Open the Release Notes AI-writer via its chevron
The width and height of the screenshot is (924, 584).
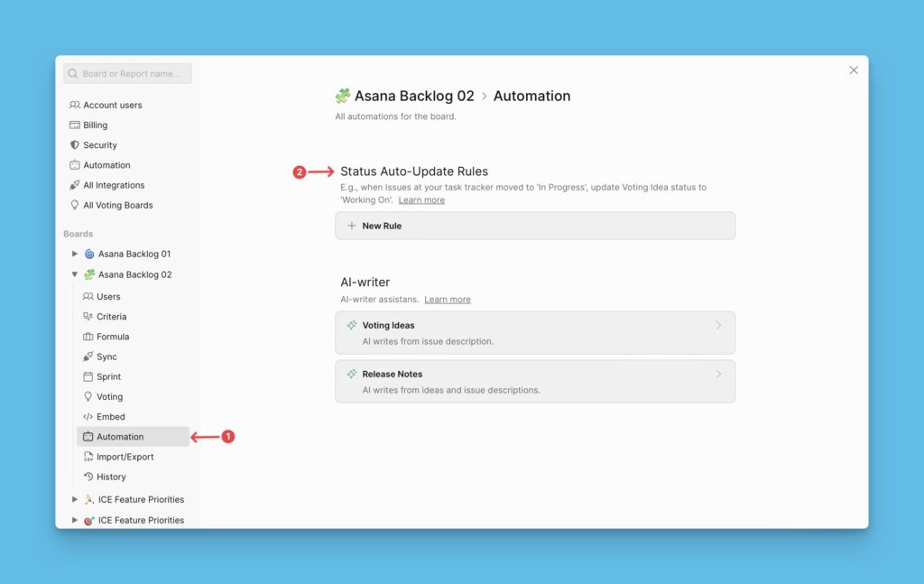718,374
